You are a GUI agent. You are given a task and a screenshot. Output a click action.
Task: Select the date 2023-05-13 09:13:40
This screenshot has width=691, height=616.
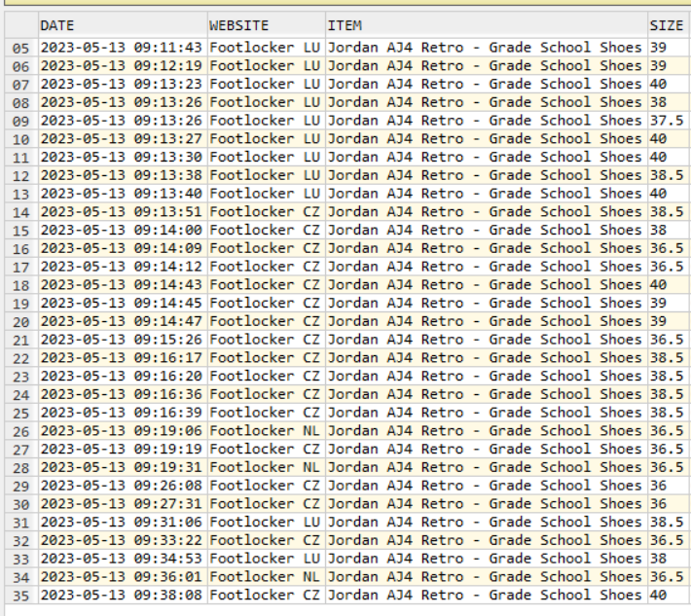tap(122, 194)
